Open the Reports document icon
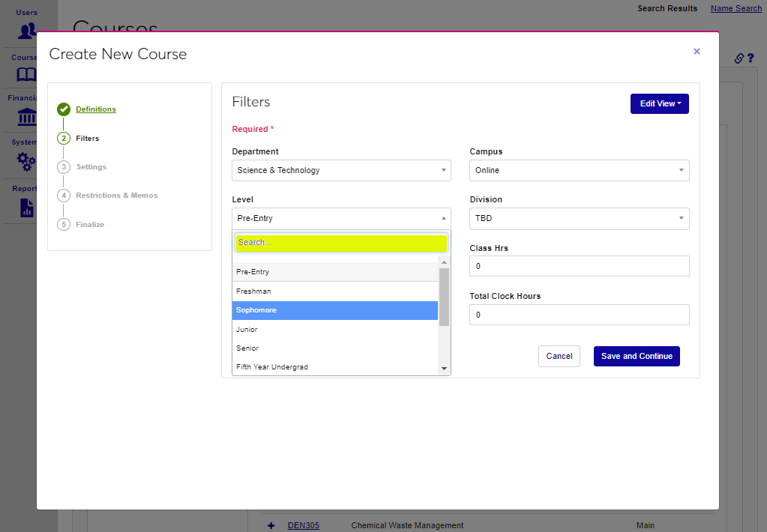 click(x=27, y=207)
